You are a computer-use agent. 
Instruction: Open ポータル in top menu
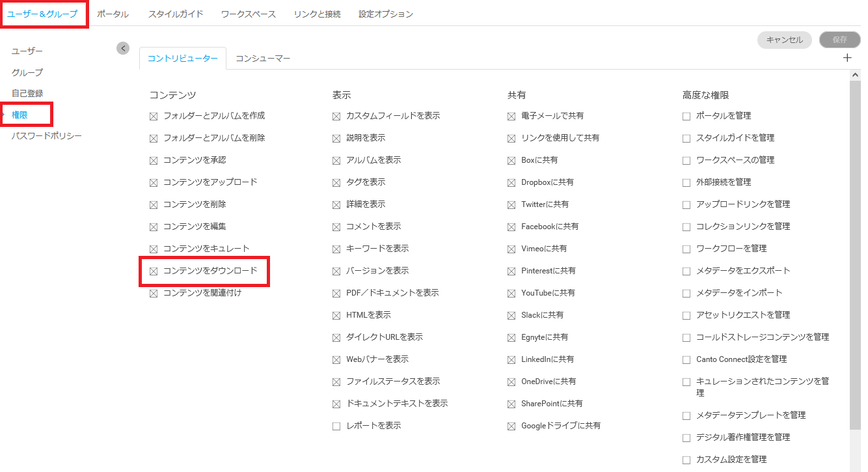[x=113, y=14]
